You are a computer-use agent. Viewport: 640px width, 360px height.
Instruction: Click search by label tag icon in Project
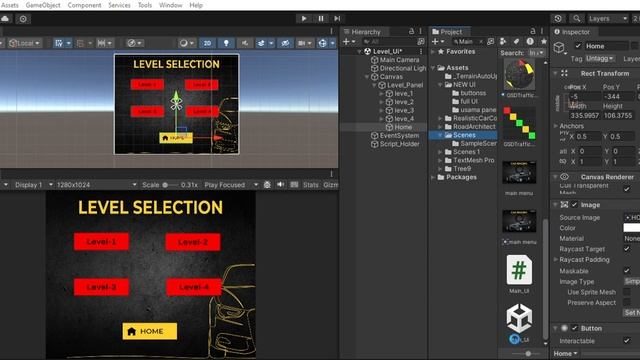point(516,41)
